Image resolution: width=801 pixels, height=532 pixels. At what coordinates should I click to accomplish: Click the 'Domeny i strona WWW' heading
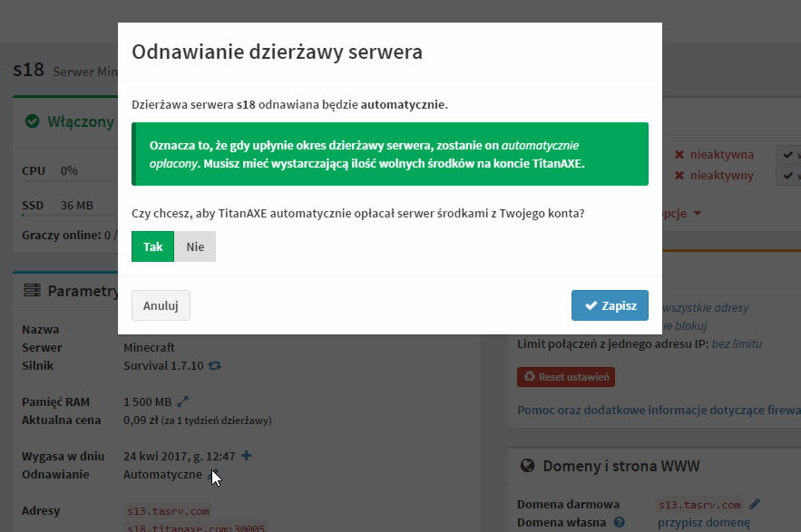coord(621,466)
